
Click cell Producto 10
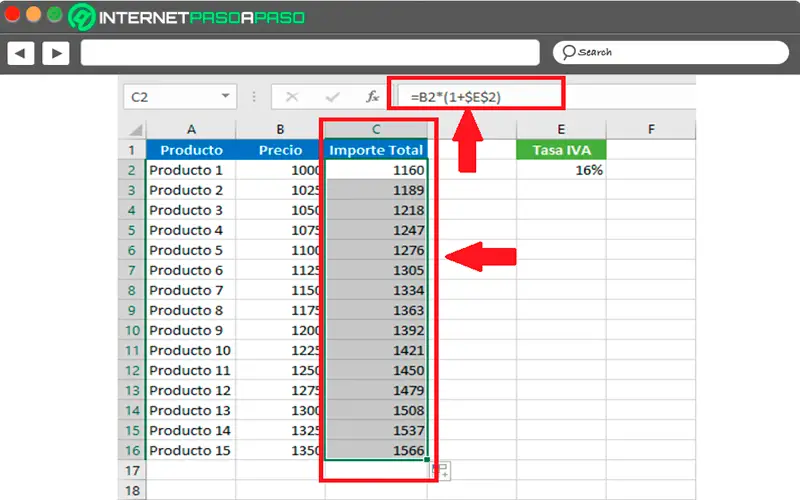tap(191, 351)
